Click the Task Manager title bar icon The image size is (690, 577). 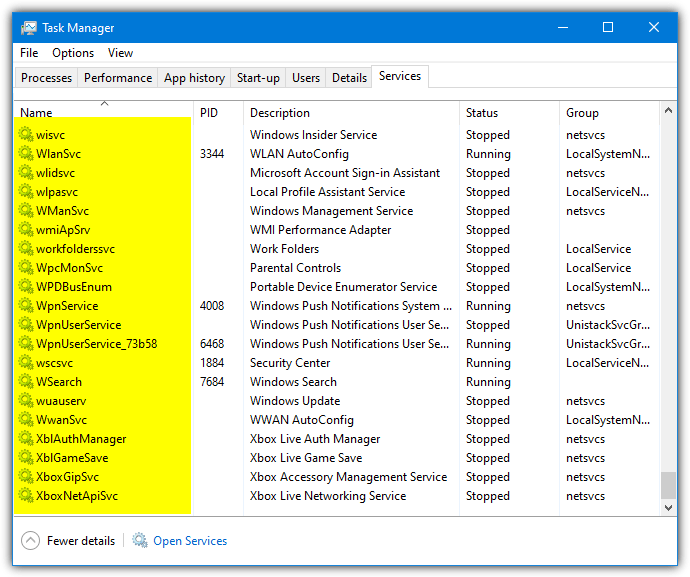click(x=29, y=28)
